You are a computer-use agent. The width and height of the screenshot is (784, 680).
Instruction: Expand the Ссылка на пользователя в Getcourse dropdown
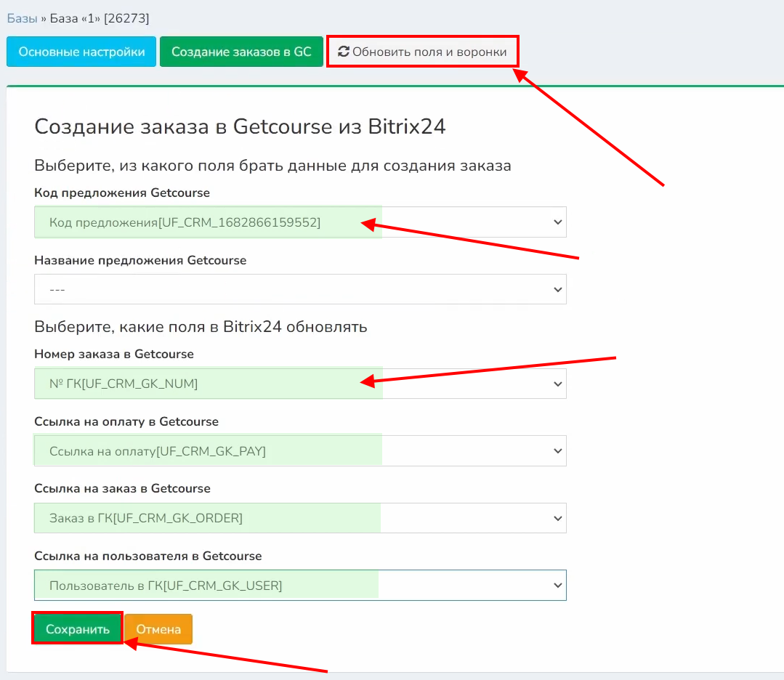coord(300,585)
